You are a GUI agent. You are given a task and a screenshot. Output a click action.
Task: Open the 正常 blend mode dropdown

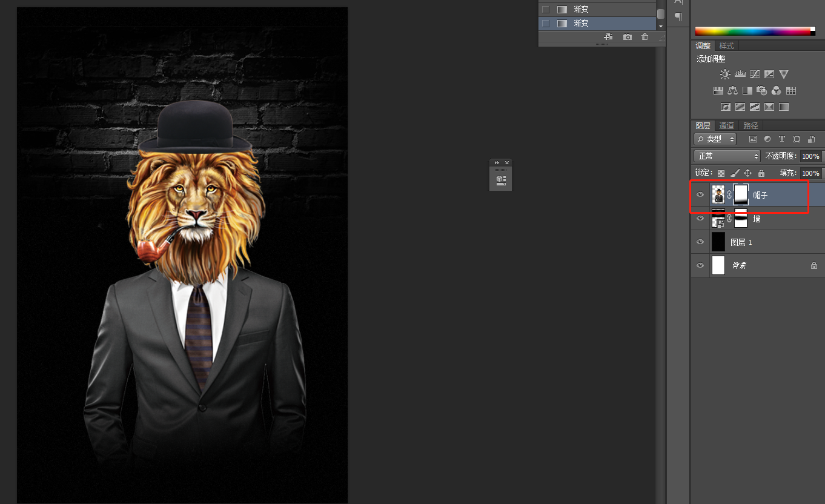(727, 156)
